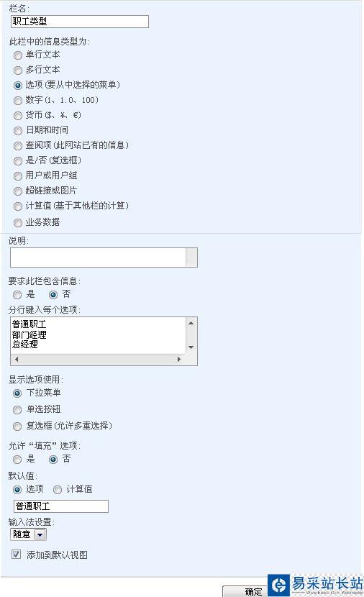364x597 pixels.
Task: Select the 多行文本 radio option
Action: tap(17, 70)
